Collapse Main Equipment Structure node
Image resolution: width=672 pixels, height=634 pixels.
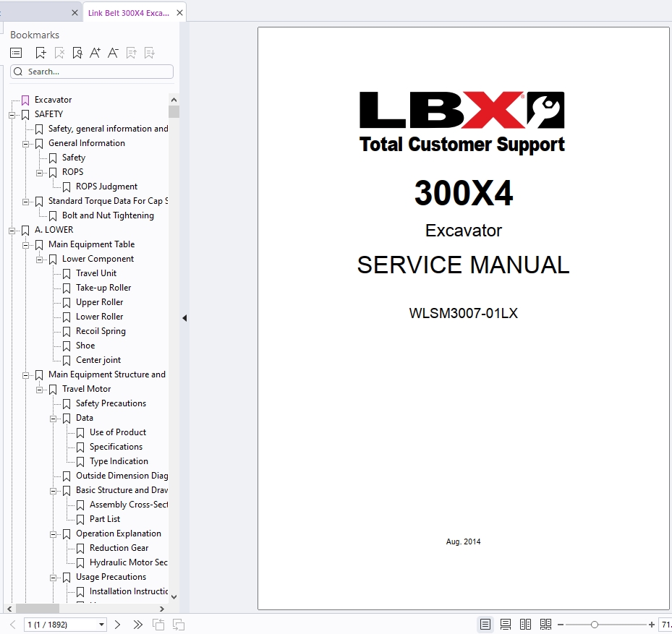[x=26, y=375]
